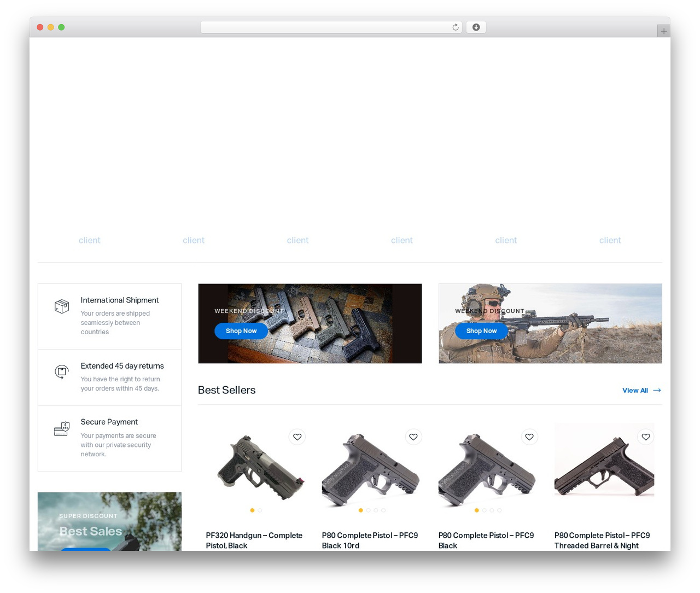Viewport: 700px width, 593px height.
Task: Click the Best Sellers section heading
Action: point(227,390)
